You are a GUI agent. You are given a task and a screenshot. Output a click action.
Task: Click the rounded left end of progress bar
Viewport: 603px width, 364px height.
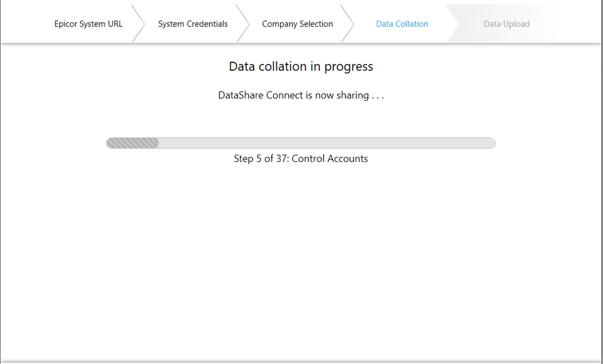click(x=110, y=143)
